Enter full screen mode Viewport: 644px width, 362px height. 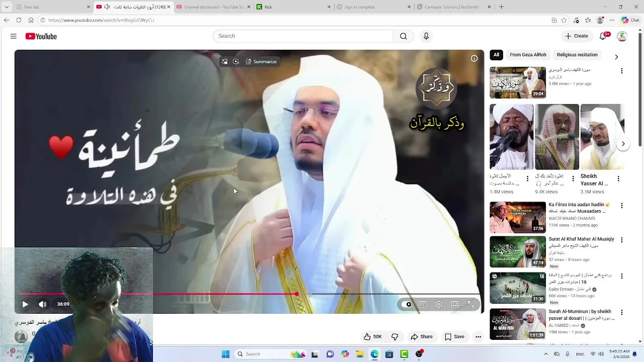point(471,304)
